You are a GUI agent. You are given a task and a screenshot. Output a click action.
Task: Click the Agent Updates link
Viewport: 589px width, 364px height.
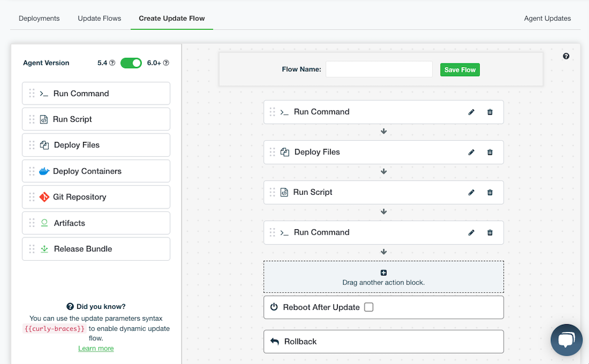547,18
